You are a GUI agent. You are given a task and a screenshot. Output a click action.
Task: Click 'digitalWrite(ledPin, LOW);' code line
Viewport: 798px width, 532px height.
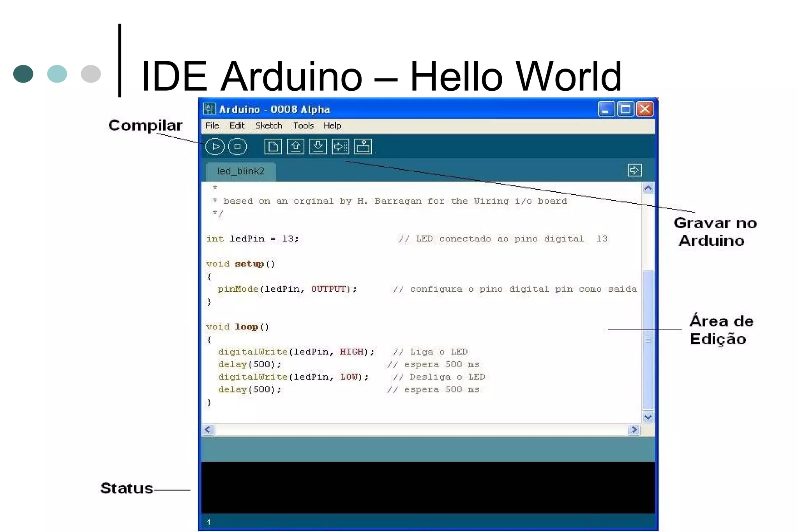[x=293, y=377]
